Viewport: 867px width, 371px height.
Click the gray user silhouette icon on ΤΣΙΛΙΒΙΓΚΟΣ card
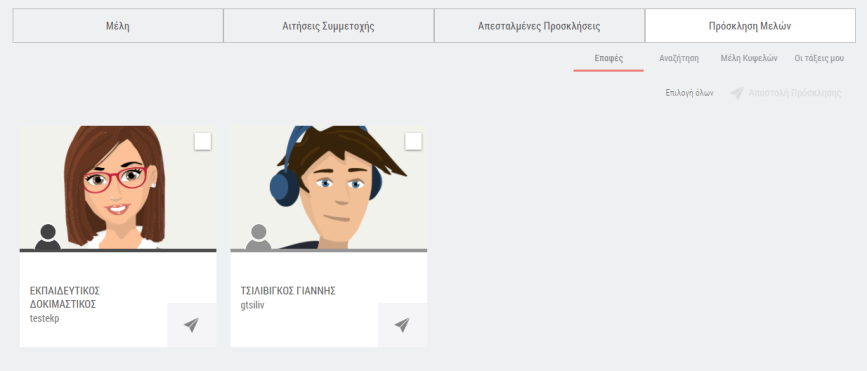tap(258, 237)
